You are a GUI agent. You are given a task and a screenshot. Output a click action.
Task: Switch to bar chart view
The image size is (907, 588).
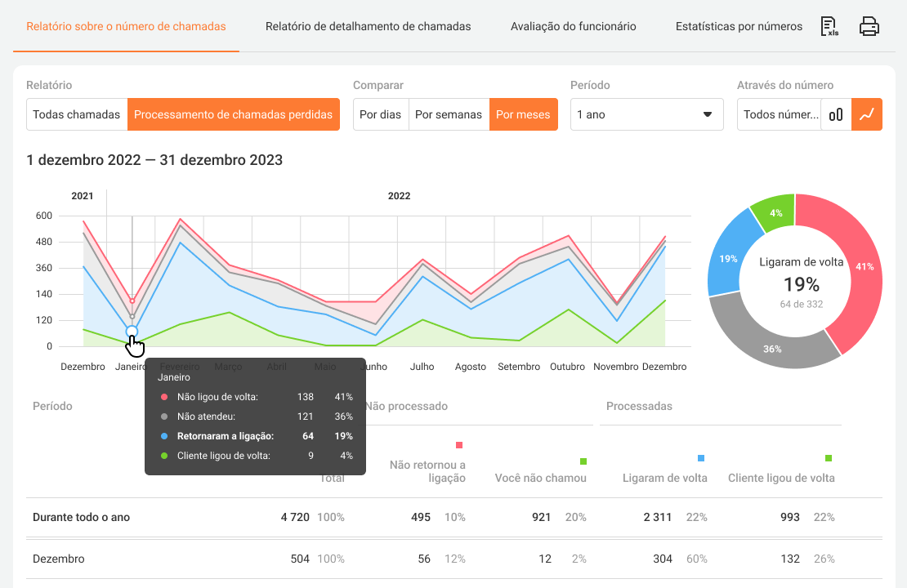pos(836,114)
